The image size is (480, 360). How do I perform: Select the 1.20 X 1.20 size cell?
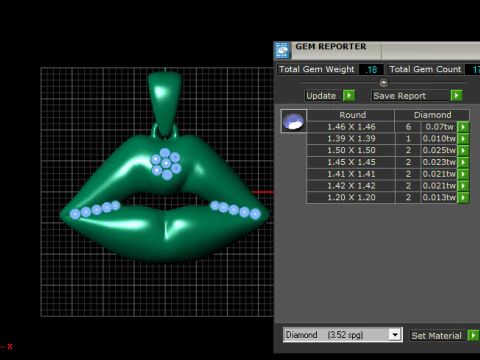(x=351, y=198)
